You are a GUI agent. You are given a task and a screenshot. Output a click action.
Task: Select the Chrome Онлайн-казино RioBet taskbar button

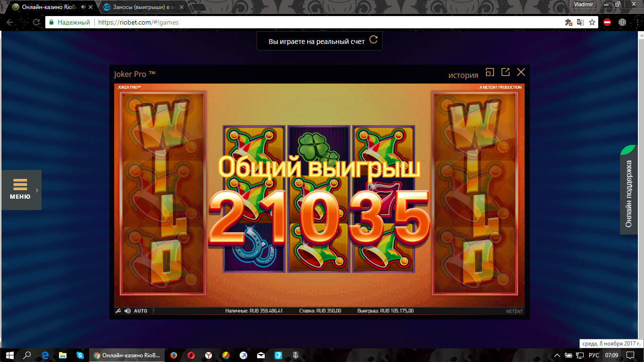(127, 355)
